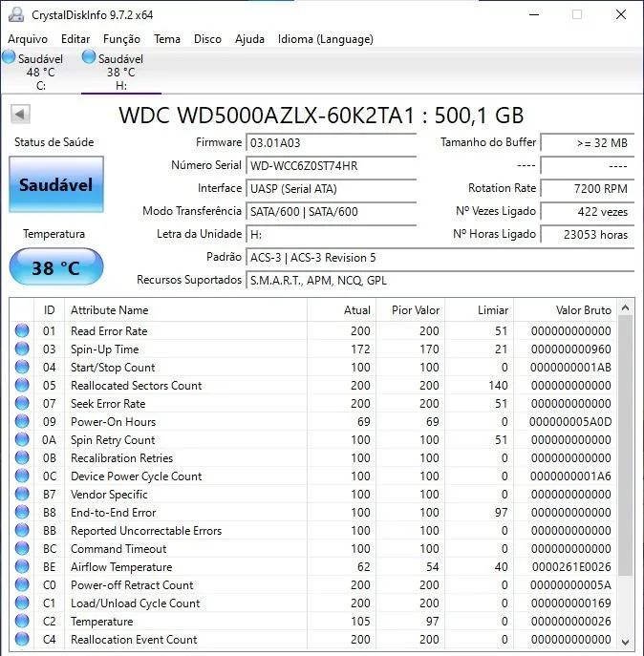Select the Spin-Up Time raw value 000000000960
The height and width of the screenshot is (656, 644).
[x=571, y=349]
